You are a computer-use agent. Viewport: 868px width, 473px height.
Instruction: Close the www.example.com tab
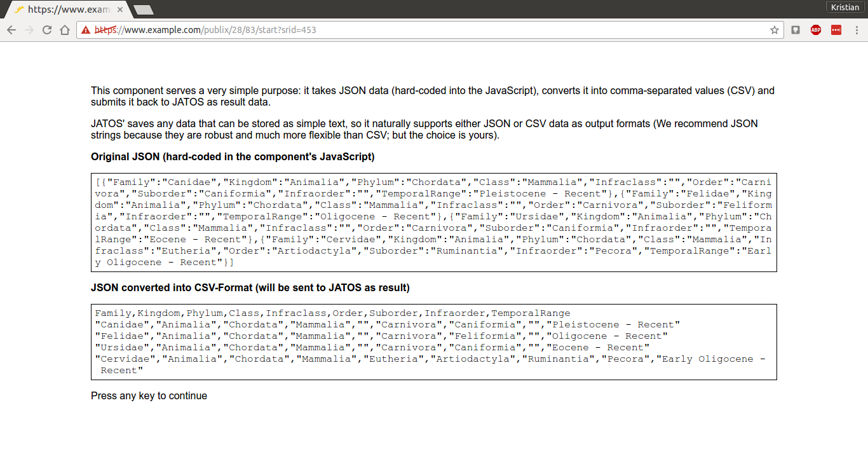coord(120,10)
